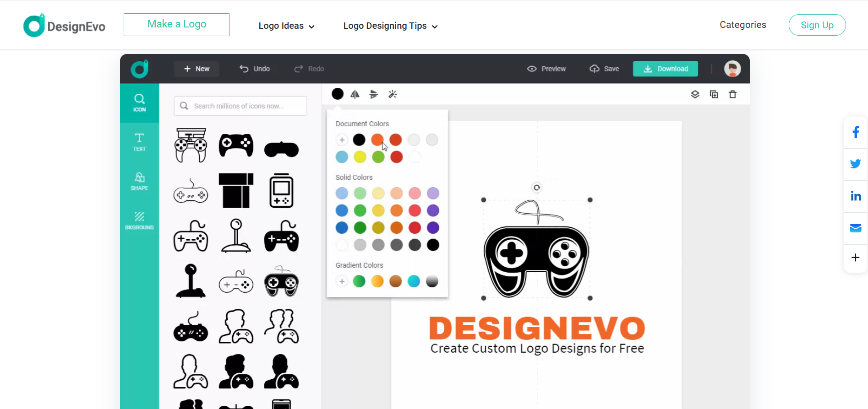Click the Redo button

tap(309, 69)
